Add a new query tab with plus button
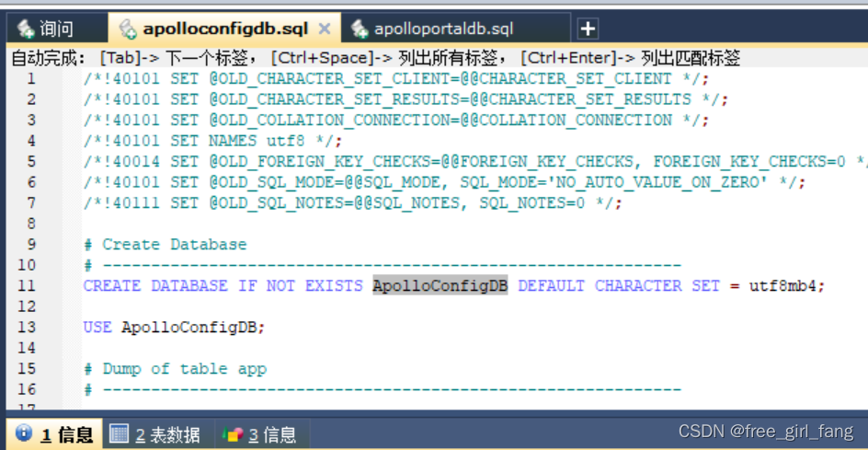868x450 pixels. click(x=588, y=29)
